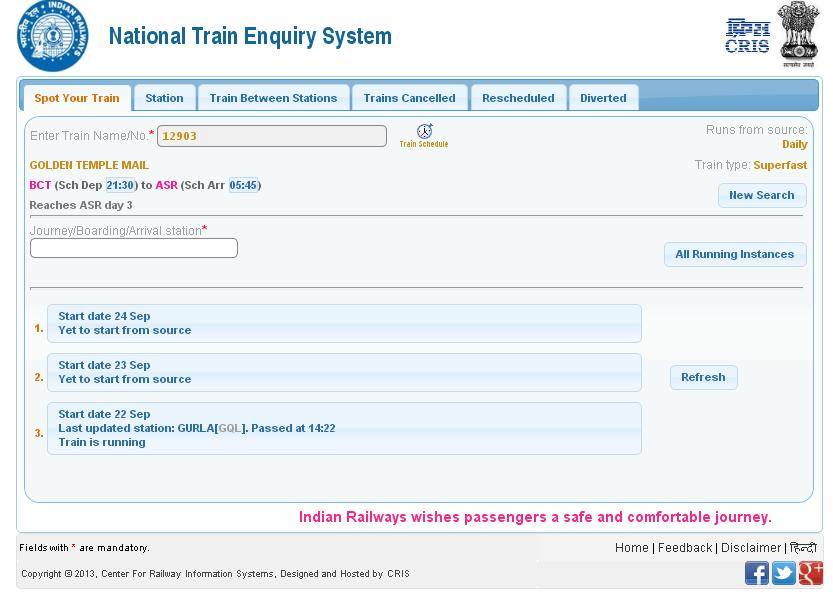Switch language via the Hindi link
The image size is (833, 600).
[x=803, y=548]
